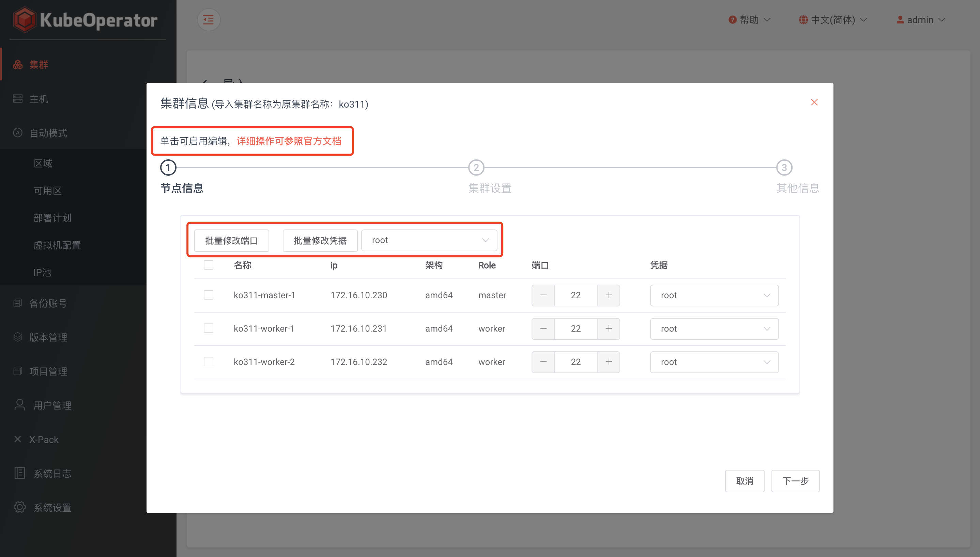Open the credential dropdown for ko311-worker-2
This screenshot has height=557, width=980.
[x=714, y=362]
